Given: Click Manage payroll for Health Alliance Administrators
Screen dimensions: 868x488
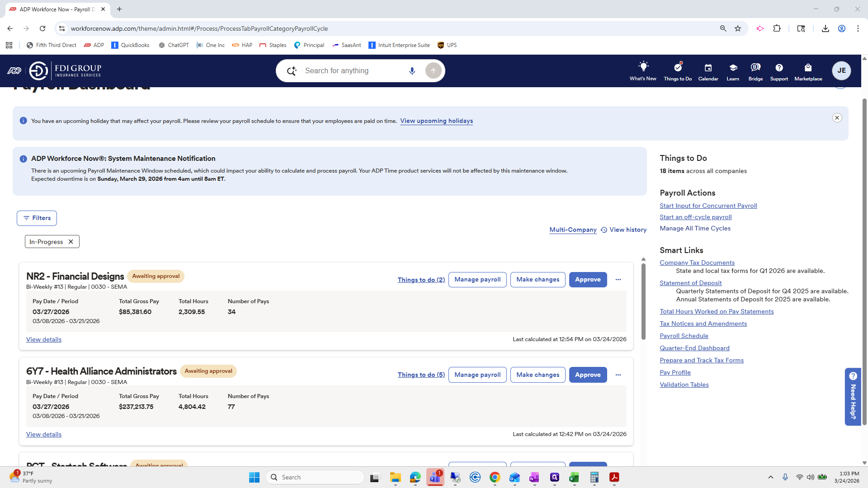Looking at the screenshot, I should pos(477,375).
